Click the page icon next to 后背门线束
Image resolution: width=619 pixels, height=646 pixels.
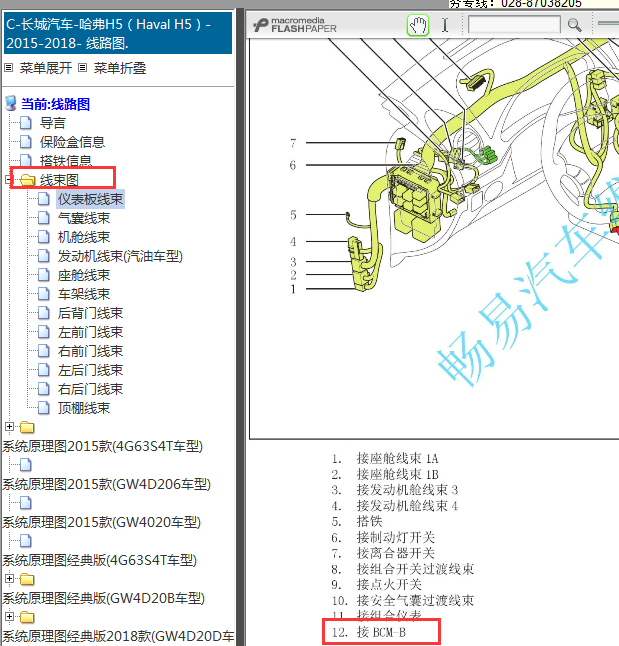pos(44,312)
